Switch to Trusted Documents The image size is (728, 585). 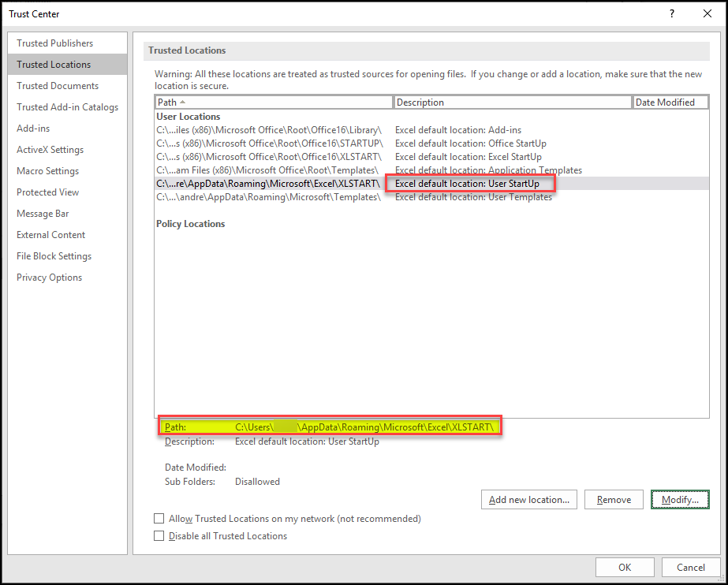click(55, 85)
